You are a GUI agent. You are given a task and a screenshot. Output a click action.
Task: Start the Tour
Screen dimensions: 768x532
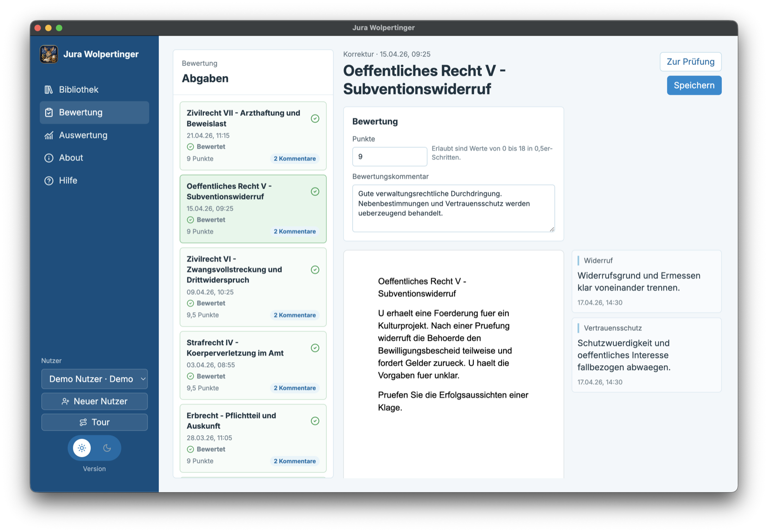pos(95,422)
